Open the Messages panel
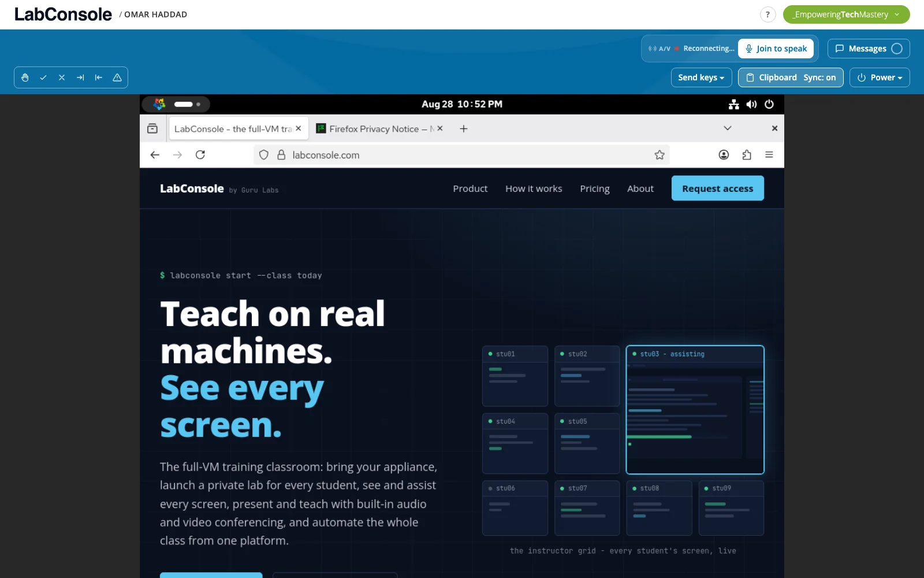Image resolution: width=924 pixels, height=578 pixels. (x=869, y=49)
